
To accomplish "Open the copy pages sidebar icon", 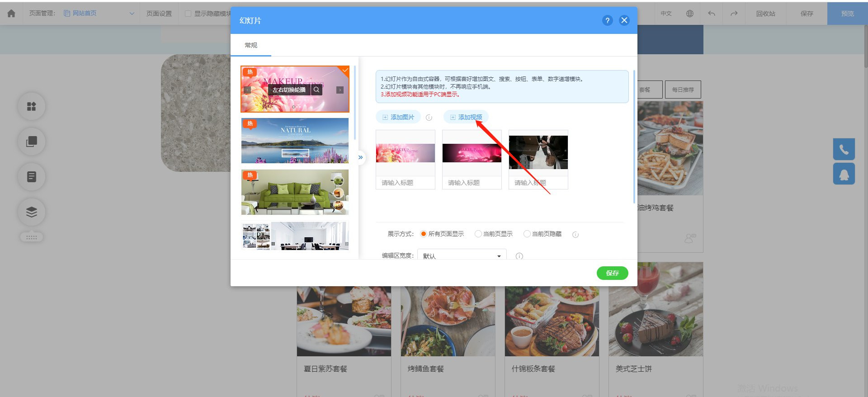I will (x=32, y=142).
